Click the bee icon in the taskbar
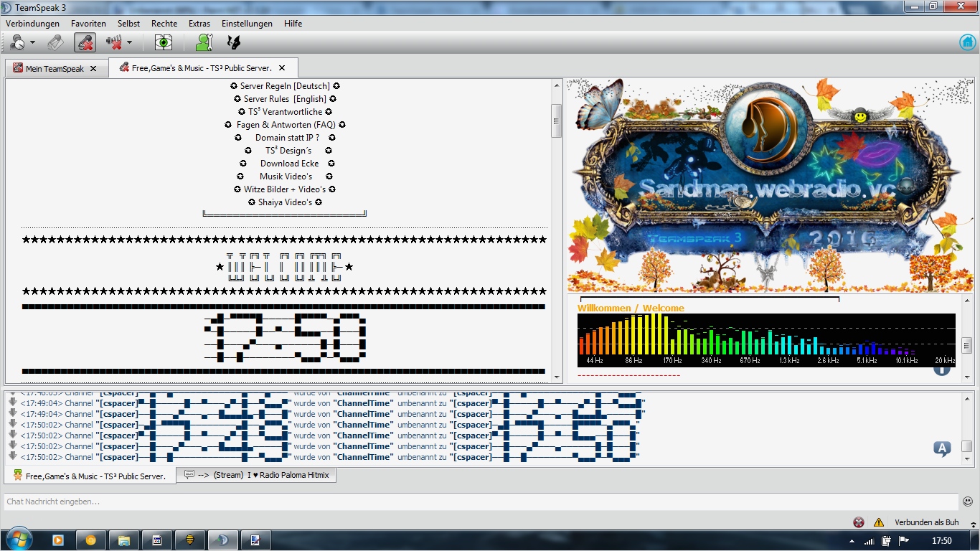Screen dimensions: 980x551 coord(191,540)
